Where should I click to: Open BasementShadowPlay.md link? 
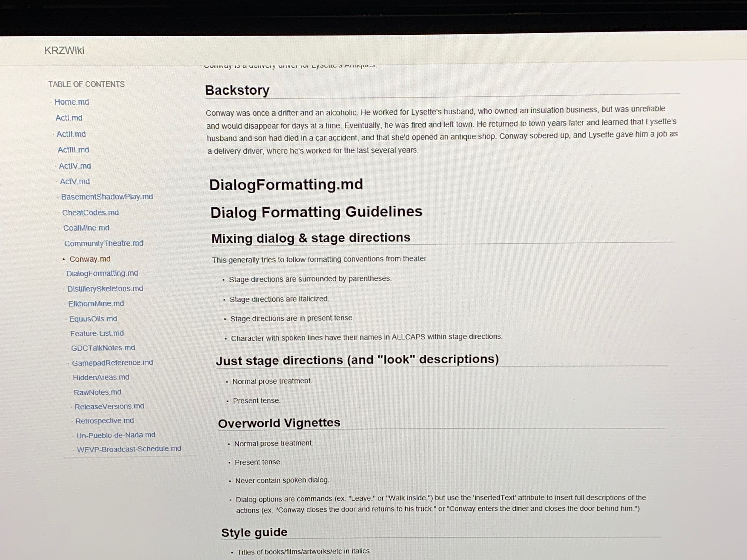(107, 197)
